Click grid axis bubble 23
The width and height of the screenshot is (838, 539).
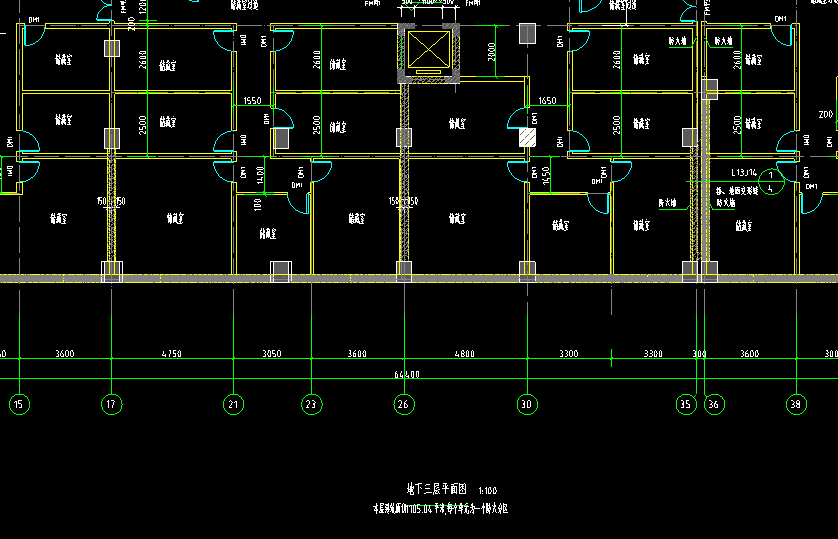pos(312,404)
